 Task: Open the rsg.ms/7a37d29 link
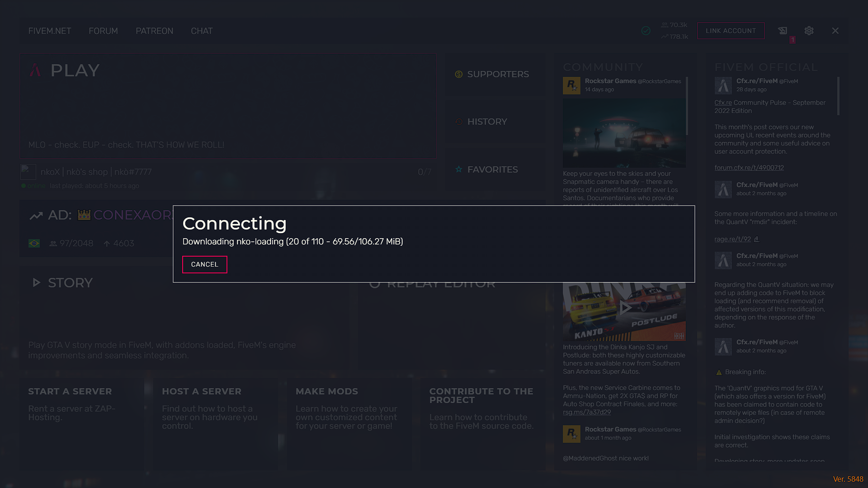[587, 412]
